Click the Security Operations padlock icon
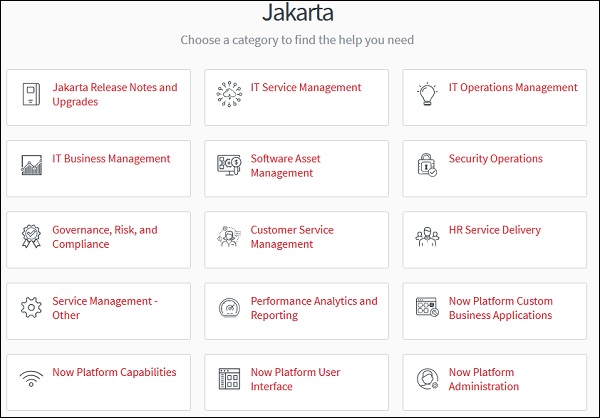 point(427,166)
